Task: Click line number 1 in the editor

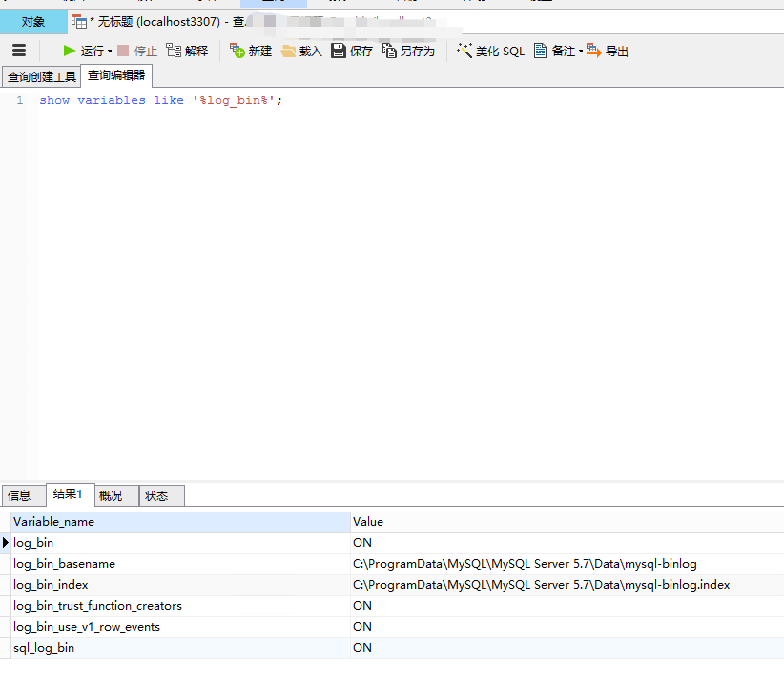Action: 20,99
